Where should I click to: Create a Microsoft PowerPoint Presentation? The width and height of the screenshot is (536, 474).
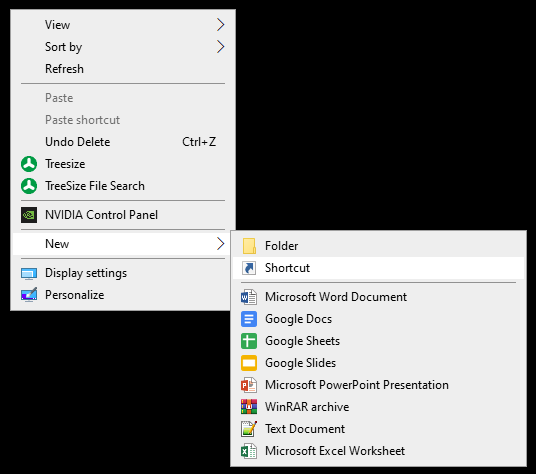[378, 385]
